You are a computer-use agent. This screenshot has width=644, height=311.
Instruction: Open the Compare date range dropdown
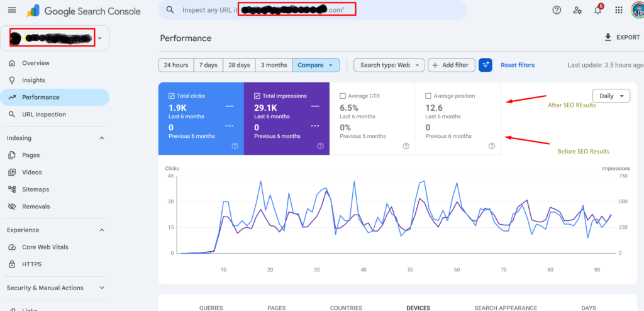316,65
